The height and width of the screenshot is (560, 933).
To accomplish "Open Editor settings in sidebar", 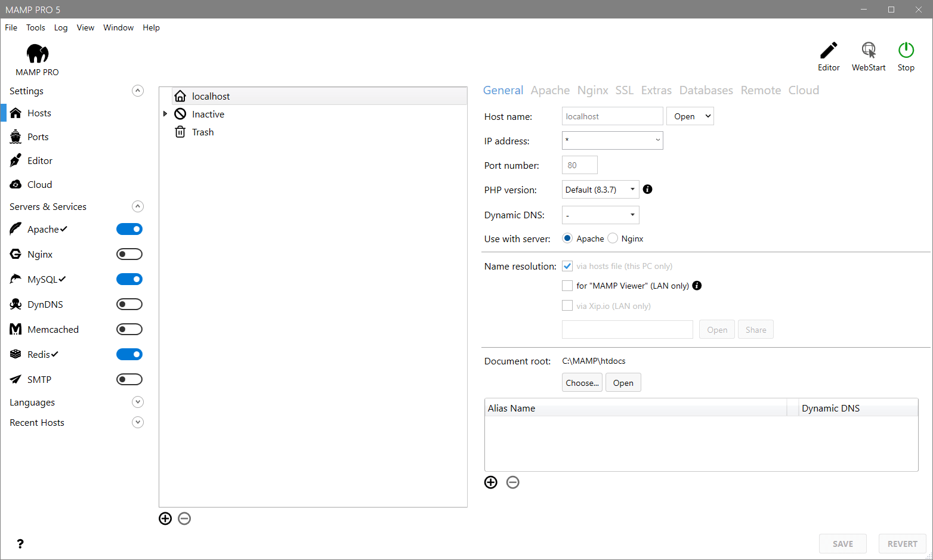I will click(39, 161).
